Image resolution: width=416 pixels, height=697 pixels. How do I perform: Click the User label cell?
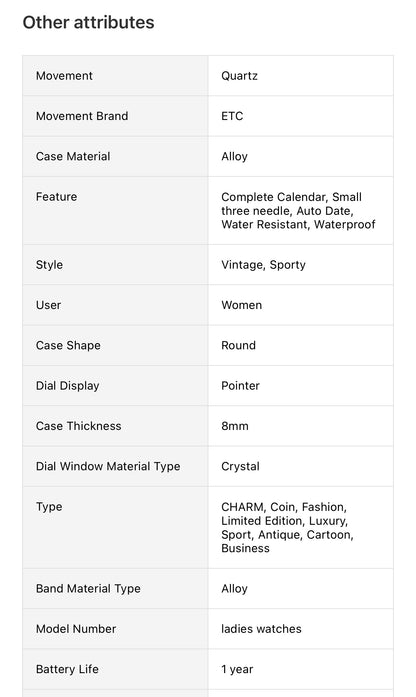point(116,305)
